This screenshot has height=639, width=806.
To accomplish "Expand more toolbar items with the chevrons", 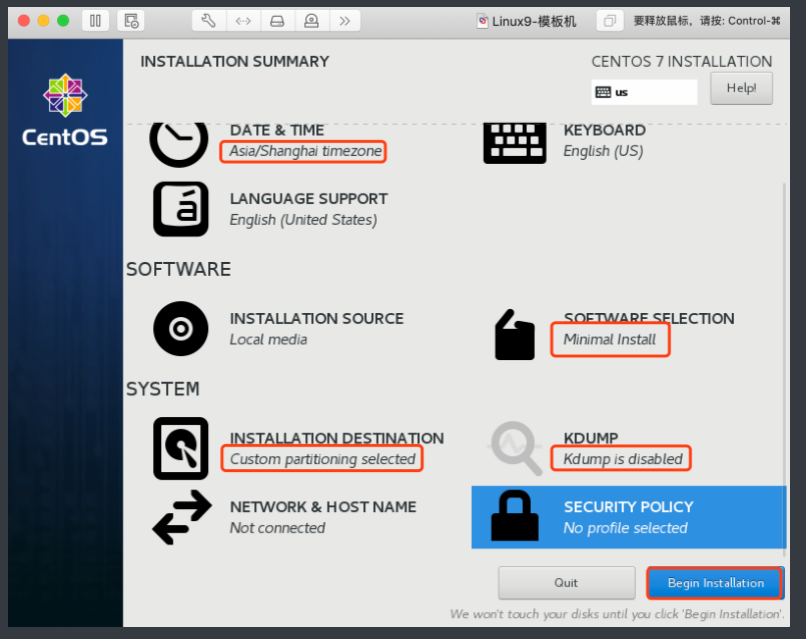I will coord(344,21).
